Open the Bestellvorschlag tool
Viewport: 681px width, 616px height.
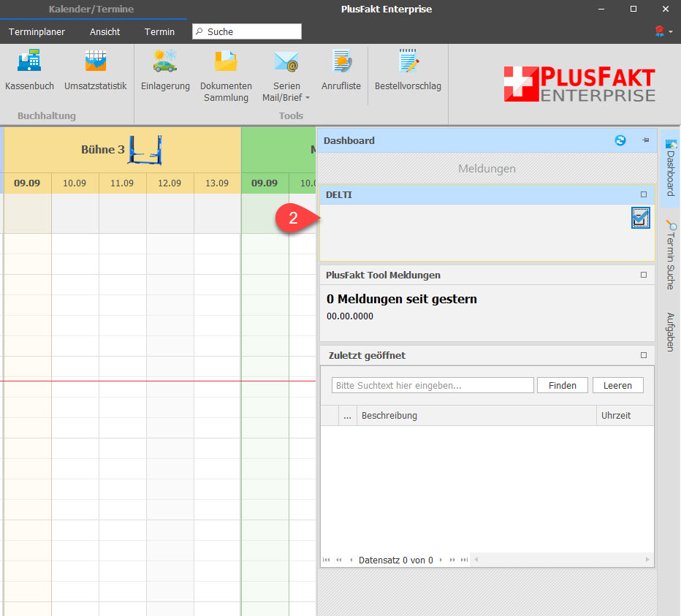(408, 69)
